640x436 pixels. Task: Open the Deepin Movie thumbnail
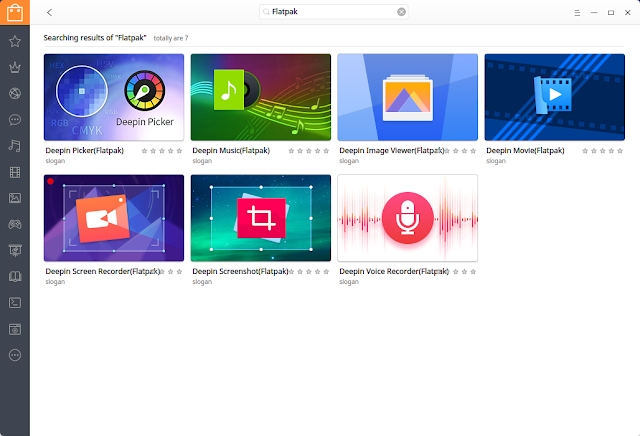[555, 97]
